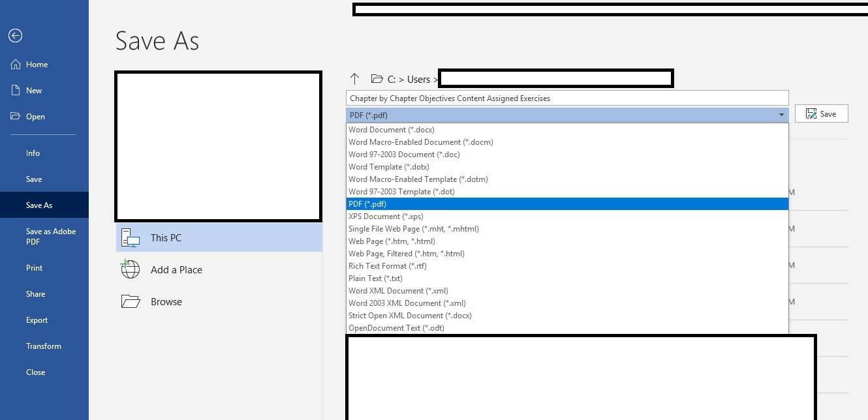
Task: Click the Home house icon
Action: (x=16, y=64)
